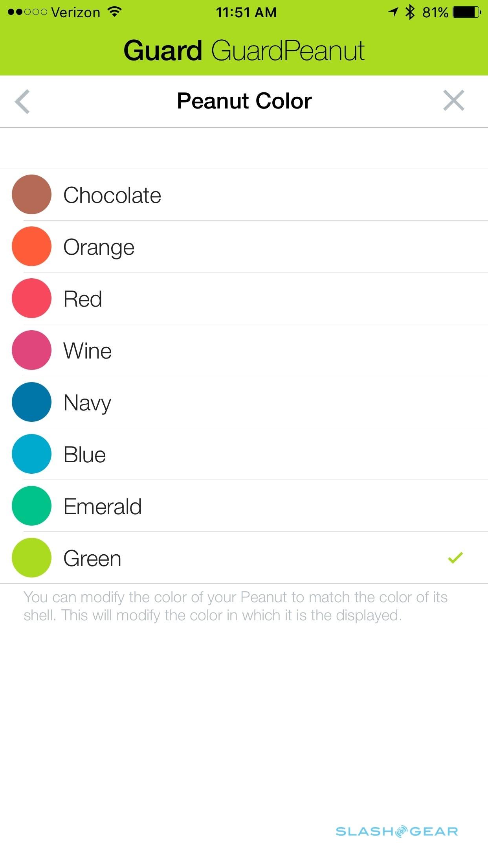Choose the Emerald color circle
Screen dimensions: 488x868
coord(31,506)
